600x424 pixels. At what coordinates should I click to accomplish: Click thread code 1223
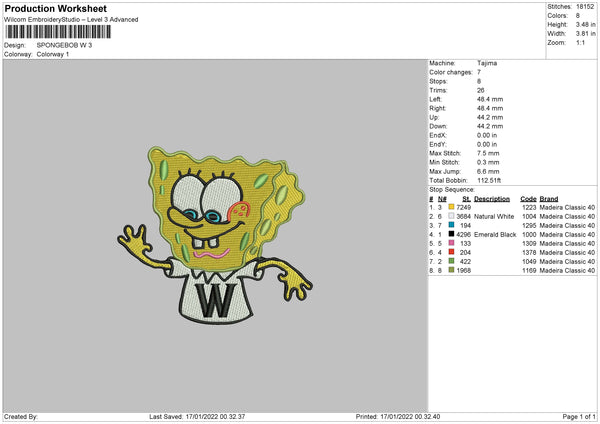pos(529,207)
